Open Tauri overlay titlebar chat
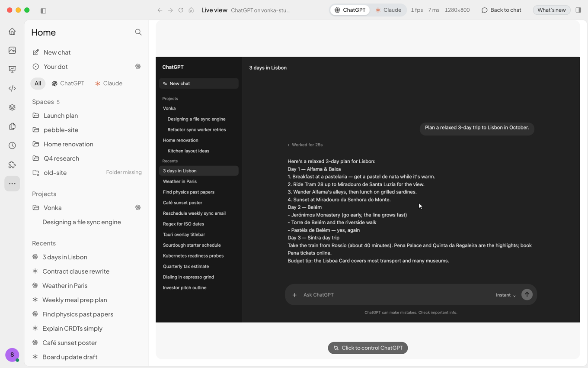The height and width of the screenshot is (368, 588). click(198, 234)
